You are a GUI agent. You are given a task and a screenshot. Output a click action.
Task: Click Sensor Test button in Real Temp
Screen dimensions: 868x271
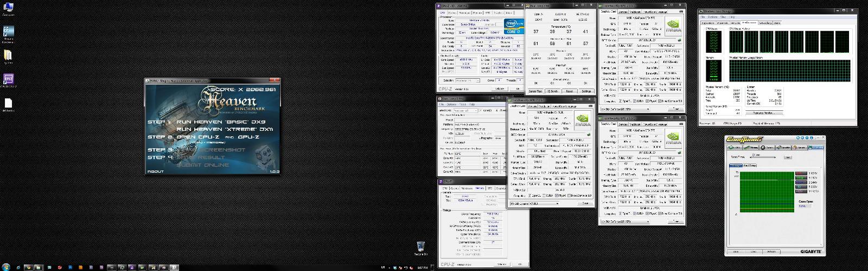click(x=535, y=91)
